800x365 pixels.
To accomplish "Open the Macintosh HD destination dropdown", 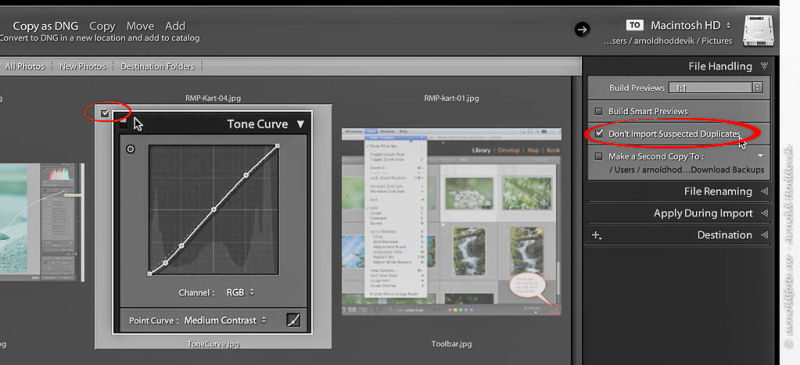I will [x=690, y=25].
